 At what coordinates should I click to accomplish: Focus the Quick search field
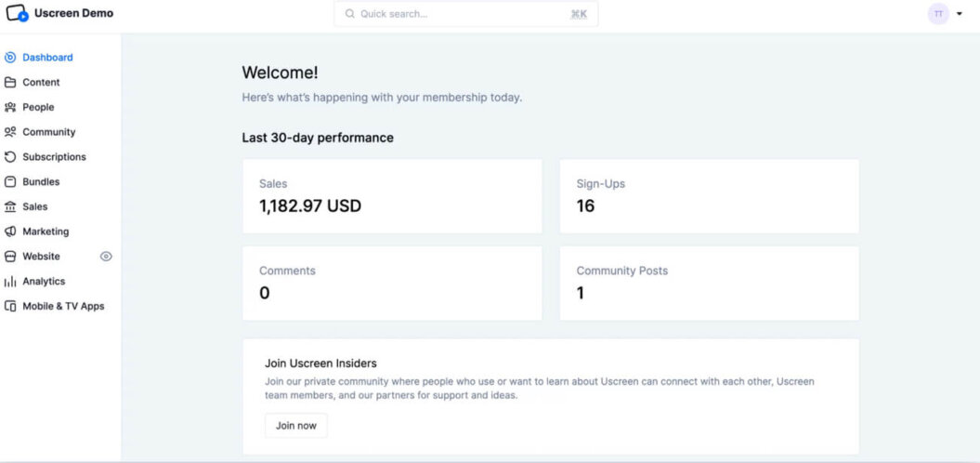(465, 14)
